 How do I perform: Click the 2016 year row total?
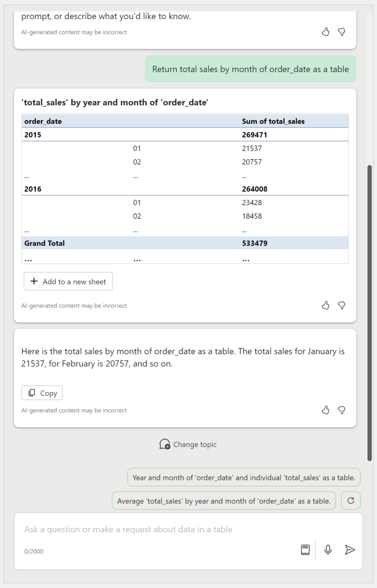point(255,189)
